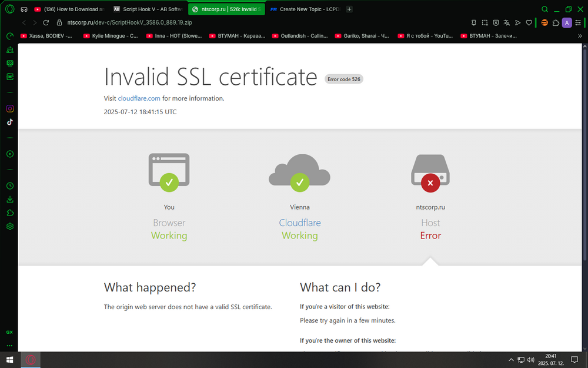This screenshot has height=368, width=588.
Task: Open GX Control speedometer in sidebar
Action: [10, 36]
